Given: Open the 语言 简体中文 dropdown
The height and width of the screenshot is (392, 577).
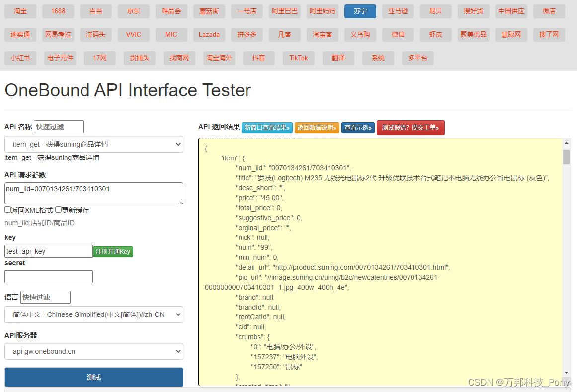Looking at the screenshot, I should pos(94,315).
